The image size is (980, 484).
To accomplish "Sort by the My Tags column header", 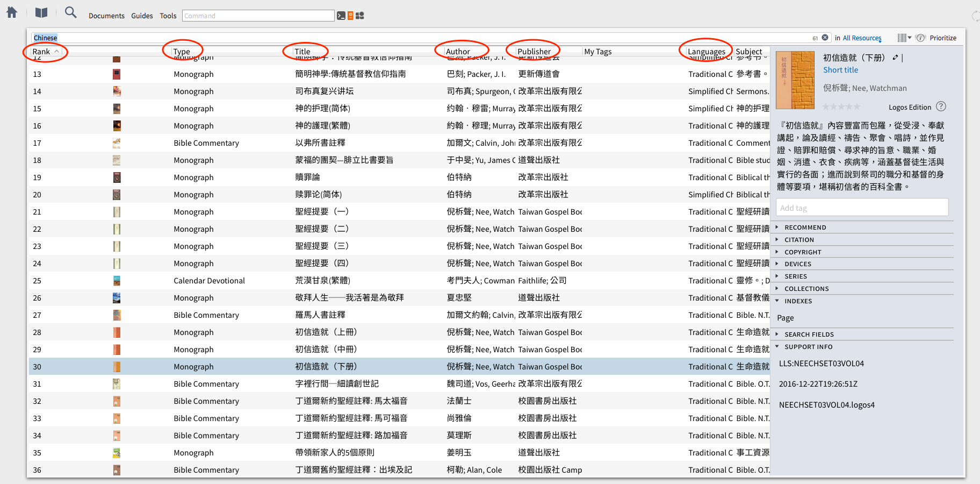I will pos(598,52).
